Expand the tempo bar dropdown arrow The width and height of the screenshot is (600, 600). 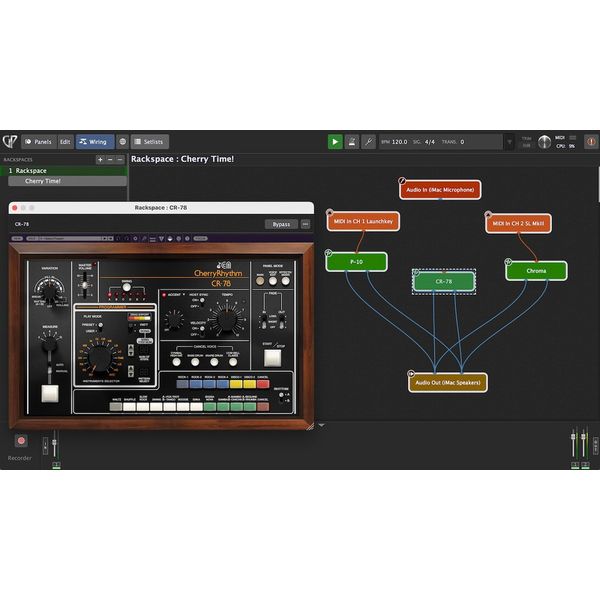(509, 142)
